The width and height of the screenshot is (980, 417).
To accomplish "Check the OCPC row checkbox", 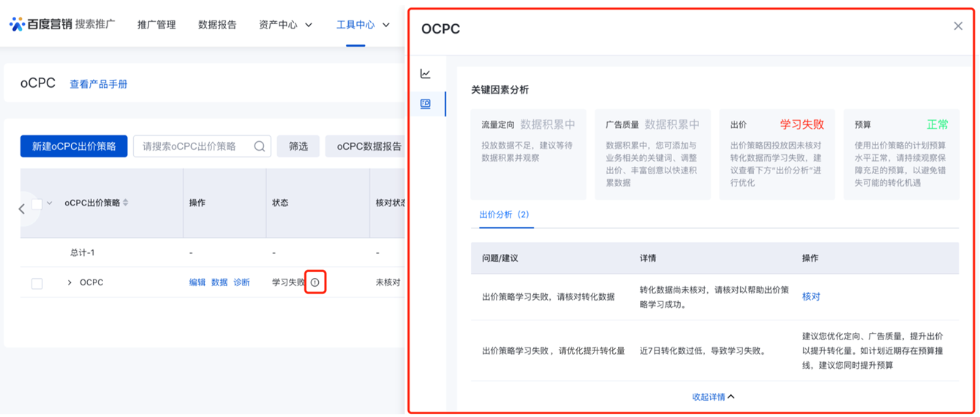I will [37, 283].
